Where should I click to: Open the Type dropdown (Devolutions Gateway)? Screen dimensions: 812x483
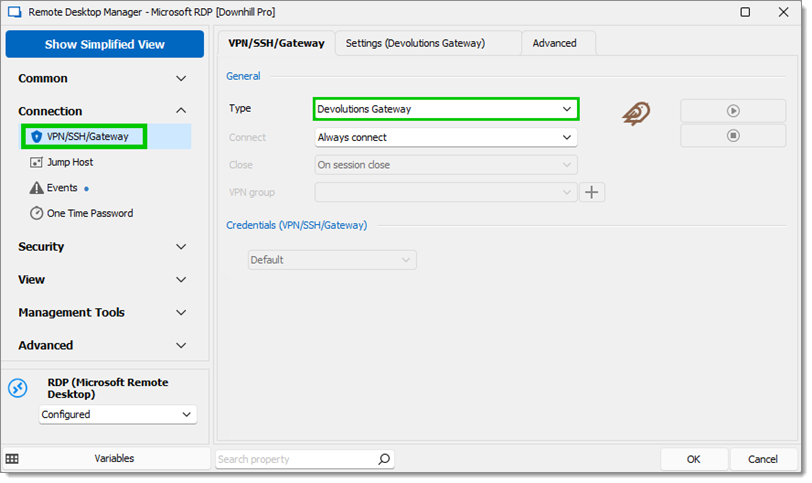click(x=446, y=109)
